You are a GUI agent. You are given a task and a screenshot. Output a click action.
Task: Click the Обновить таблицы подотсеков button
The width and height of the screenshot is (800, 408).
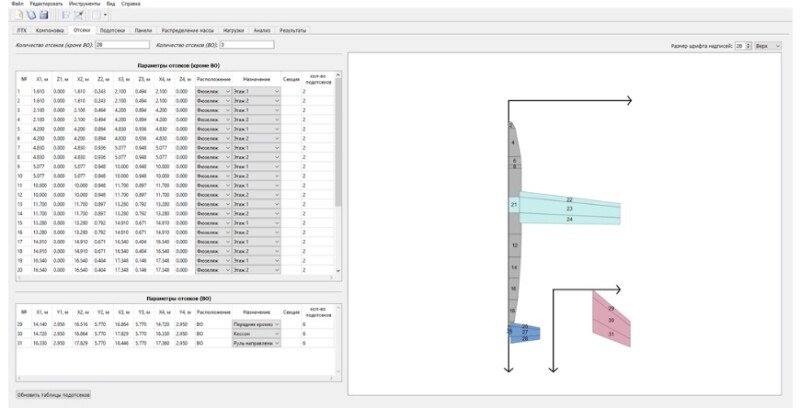point(54,394)
